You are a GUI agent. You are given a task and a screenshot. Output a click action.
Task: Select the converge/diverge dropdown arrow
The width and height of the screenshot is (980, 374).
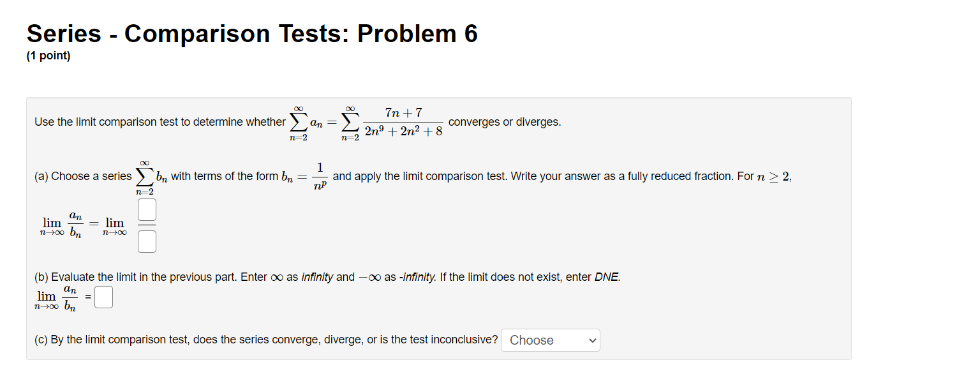pyautogui.click(x=591, y=340)
